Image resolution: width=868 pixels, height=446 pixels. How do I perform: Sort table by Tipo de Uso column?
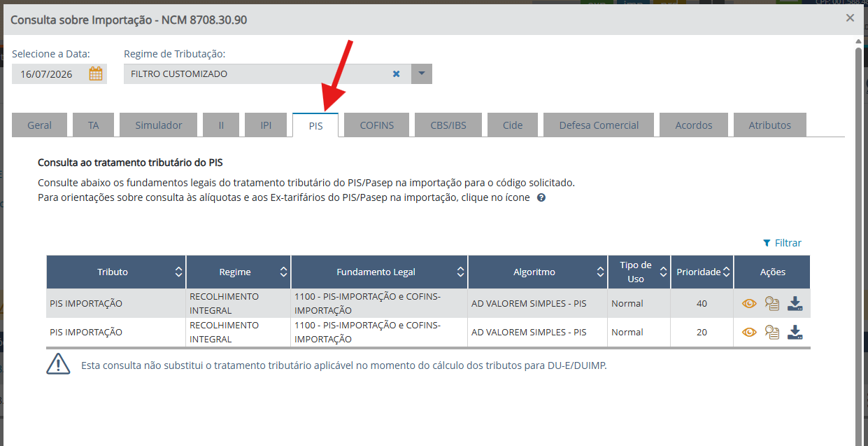[662, 272]
